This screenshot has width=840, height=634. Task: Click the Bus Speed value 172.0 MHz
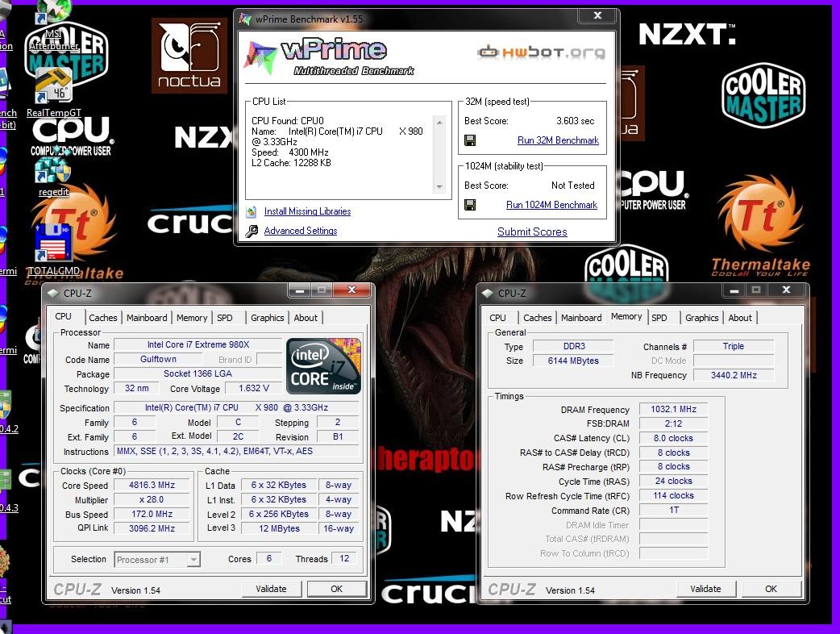click(x=152, y=514)
